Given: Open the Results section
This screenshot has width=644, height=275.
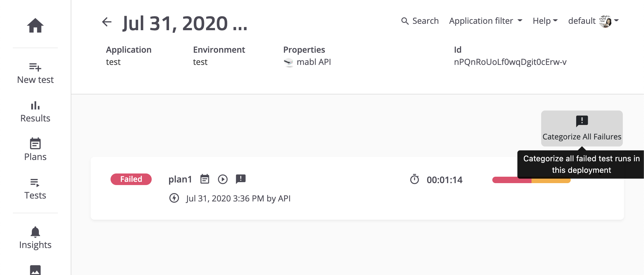Looking at the screenshot, I should coord(35,112).
